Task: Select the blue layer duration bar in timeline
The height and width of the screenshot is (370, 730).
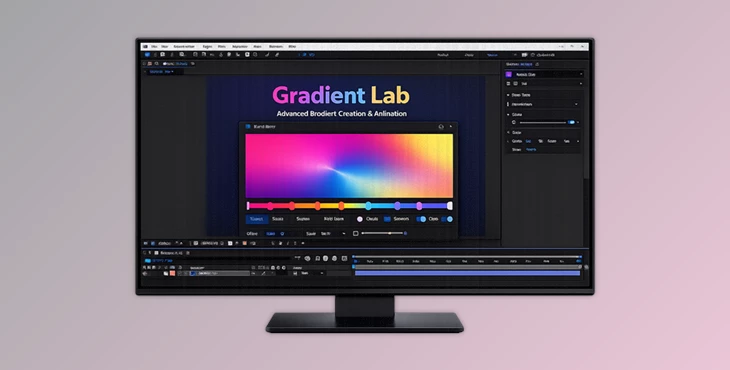Action: click(467, 274)
